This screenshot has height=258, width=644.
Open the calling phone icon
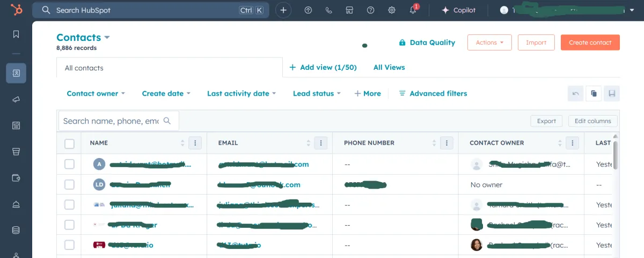329,10
